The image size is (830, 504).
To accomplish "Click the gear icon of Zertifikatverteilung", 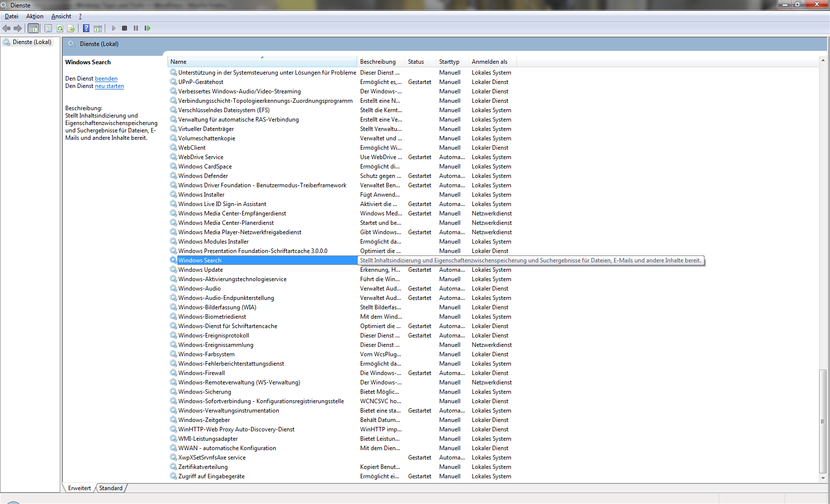I will 173,466.
